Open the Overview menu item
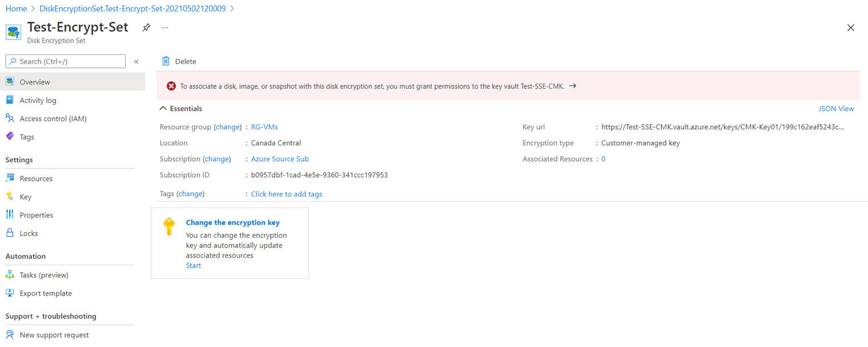Screen dimensions: 868x347 pyautogui.click(x=73, y=82)
